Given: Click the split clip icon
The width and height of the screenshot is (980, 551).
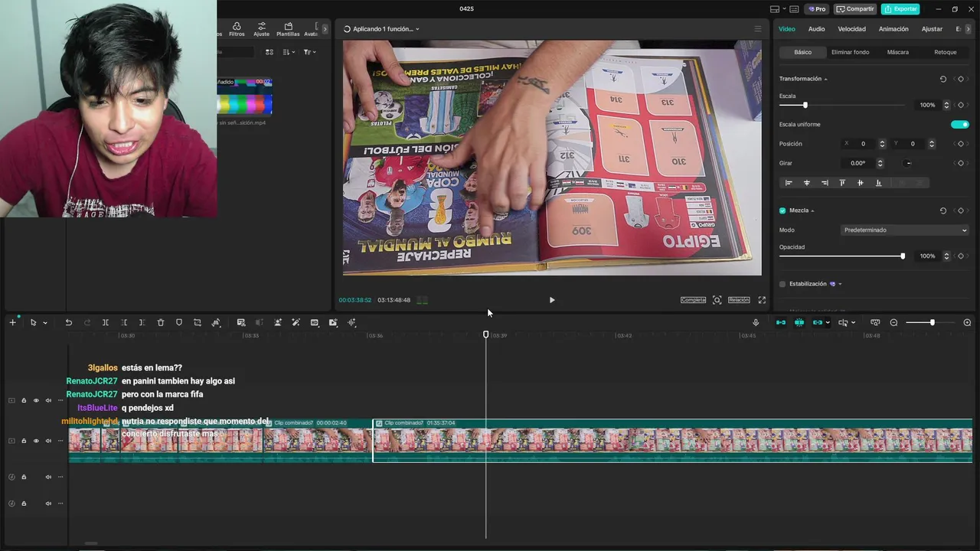Looking at the screenshot, I should click(x=106, y=322).
